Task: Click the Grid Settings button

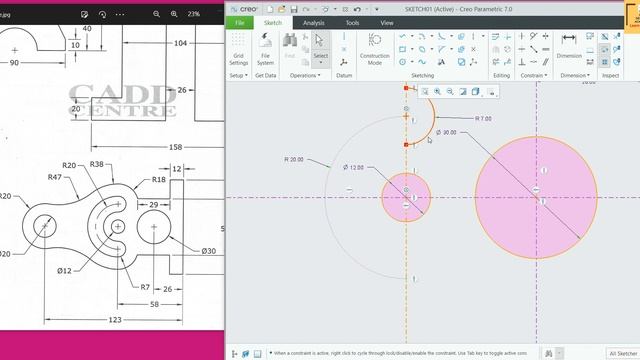Action: [x=238, y=49]
